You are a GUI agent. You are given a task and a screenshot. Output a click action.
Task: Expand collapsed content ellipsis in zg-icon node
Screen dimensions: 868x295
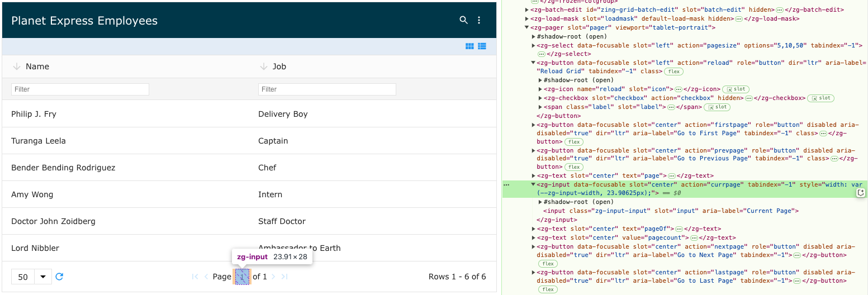tap(678, 89)
